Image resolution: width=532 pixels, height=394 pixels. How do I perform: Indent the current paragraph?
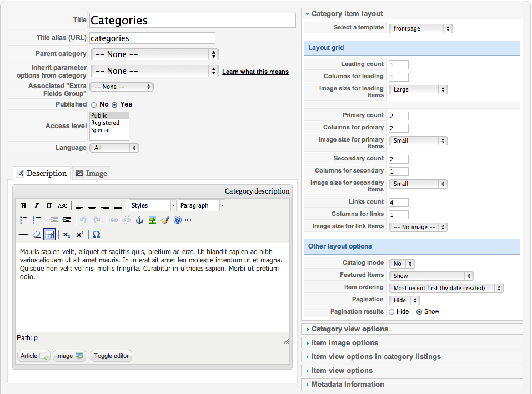[x=67, y=220]
